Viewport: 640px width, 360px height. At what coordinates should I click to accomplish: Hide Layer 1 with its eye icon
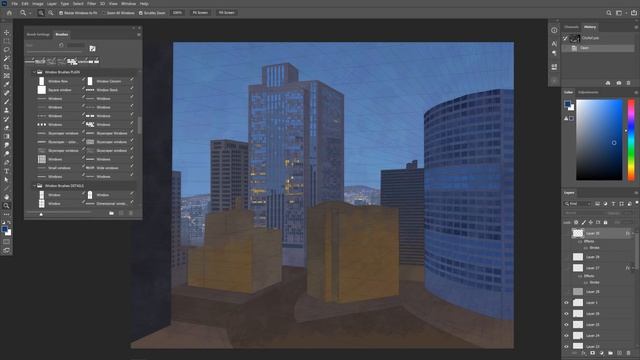coord(566,303)
